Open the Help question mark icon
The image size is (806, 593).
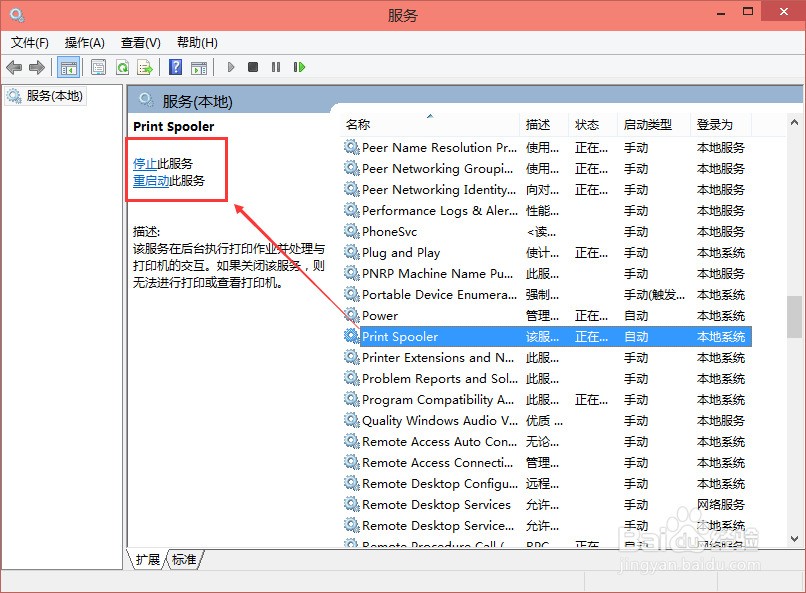click(x=175, y=67)
